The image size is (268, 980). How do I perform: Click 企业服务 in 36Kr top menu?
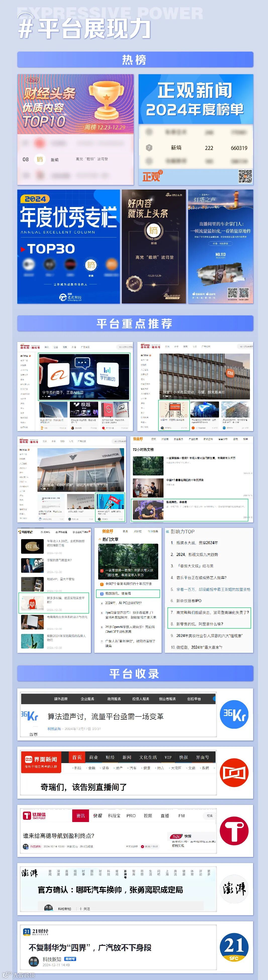[87, 699]
